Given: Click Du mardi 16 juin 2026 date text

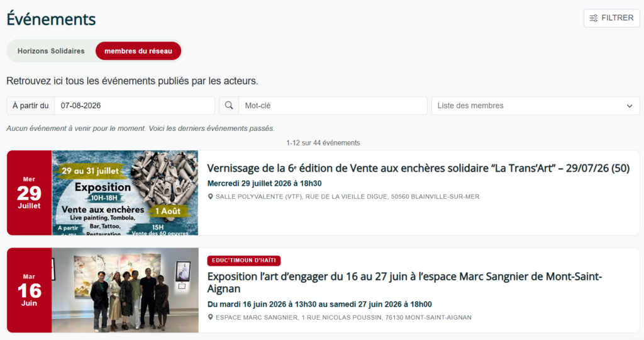Looking at the screenshot, I should click(319, 305).
